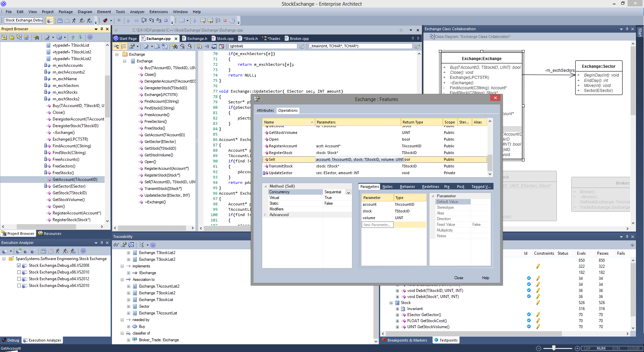Open the Analyzer menu
Image resolution: width=644 pixels, height=352 pixels.
[x=137, y=12]
